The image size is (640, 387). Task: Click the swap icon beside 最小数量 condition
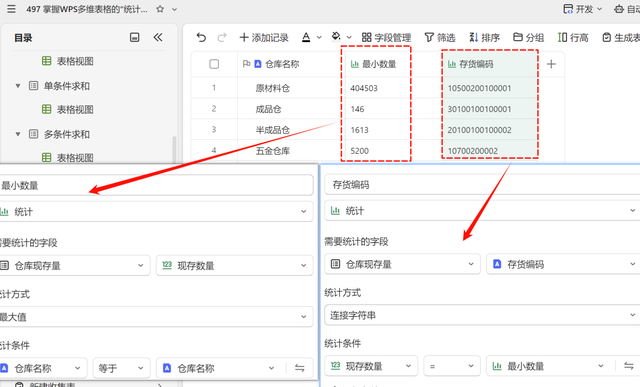(629, 366)
